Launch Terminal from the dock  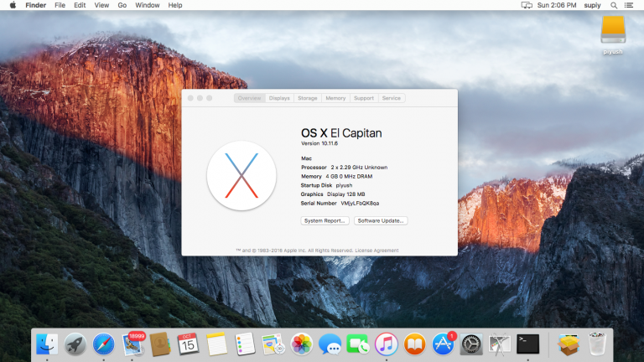527,343
